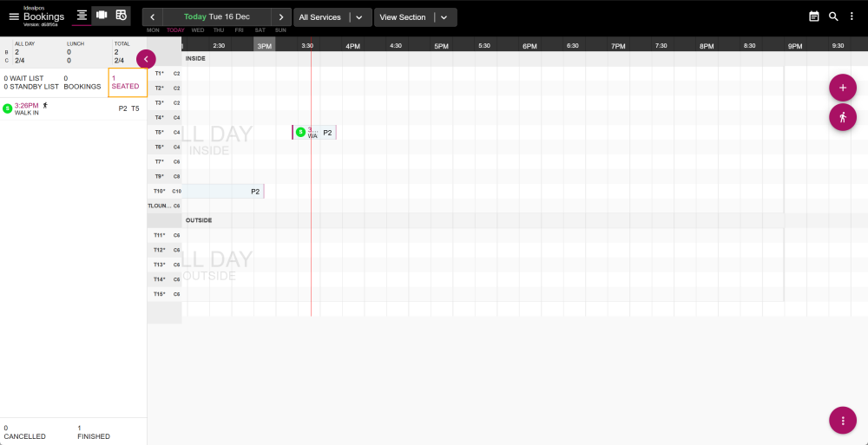Show the Finished bookings
This screenshot has width=868, height=445.
point(94,432)
